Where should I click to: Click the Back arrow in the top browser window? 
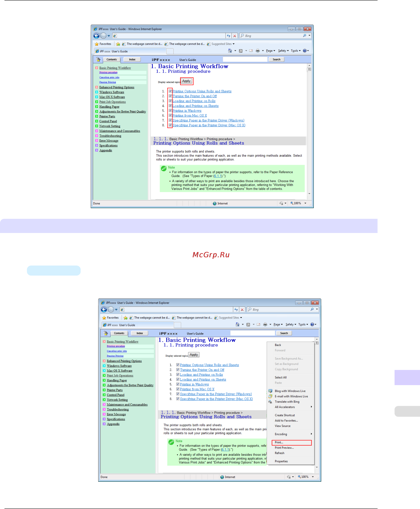[96, 36]
